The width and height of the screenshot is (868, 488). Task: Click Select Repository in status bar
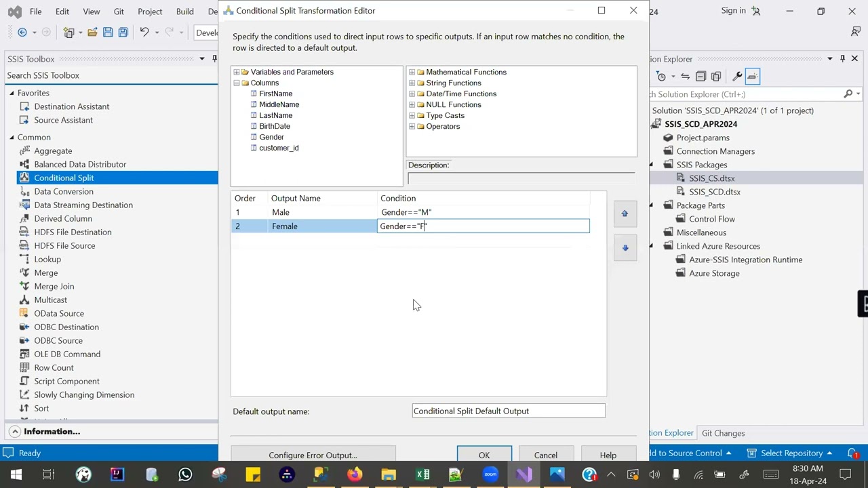(791, 453)
